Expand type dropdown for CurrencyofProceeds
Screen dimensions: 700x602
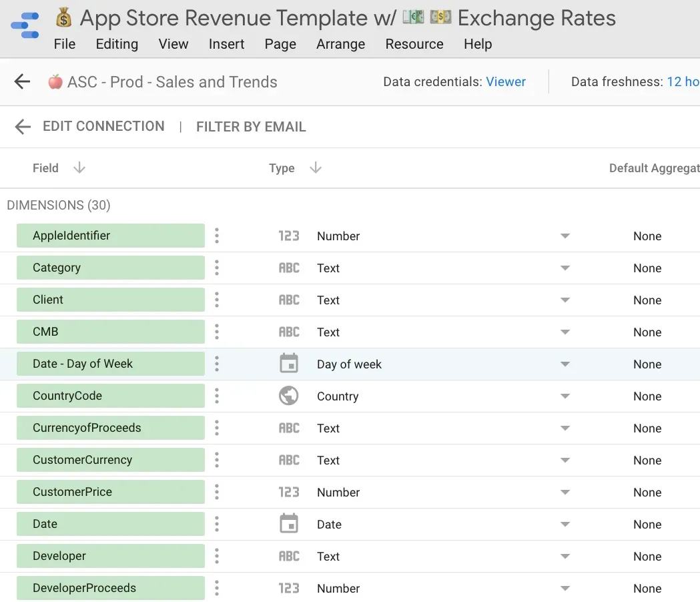(x=565, y=428)
